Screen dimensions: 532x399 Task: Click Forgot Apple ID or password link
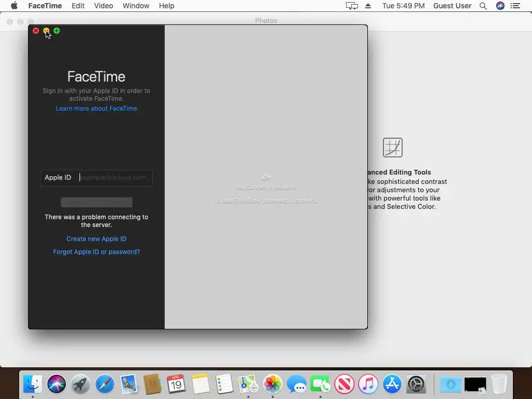pos(96,252)
